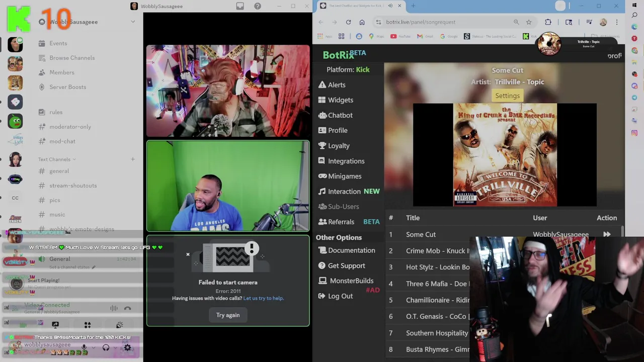
Task: Open BotRix Documentation page
Action: pos(347,250)
